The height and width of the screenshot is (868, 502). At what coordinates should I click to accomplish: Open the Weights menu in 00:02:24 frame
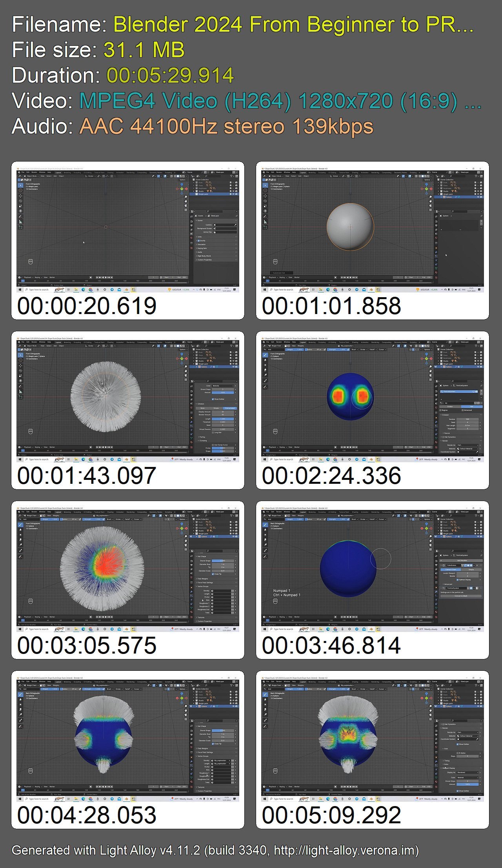point(301,346)
